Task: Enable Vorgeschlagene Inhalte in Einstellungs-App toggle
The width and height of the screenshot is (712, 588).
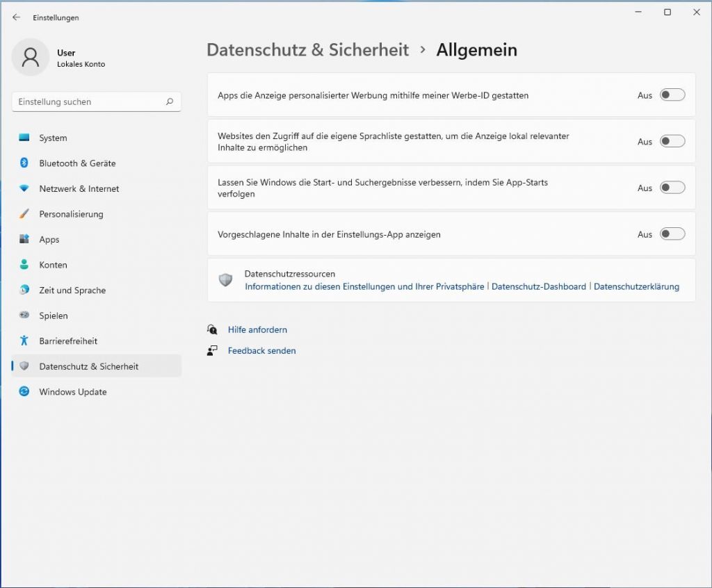Action: tap(672, 234)
